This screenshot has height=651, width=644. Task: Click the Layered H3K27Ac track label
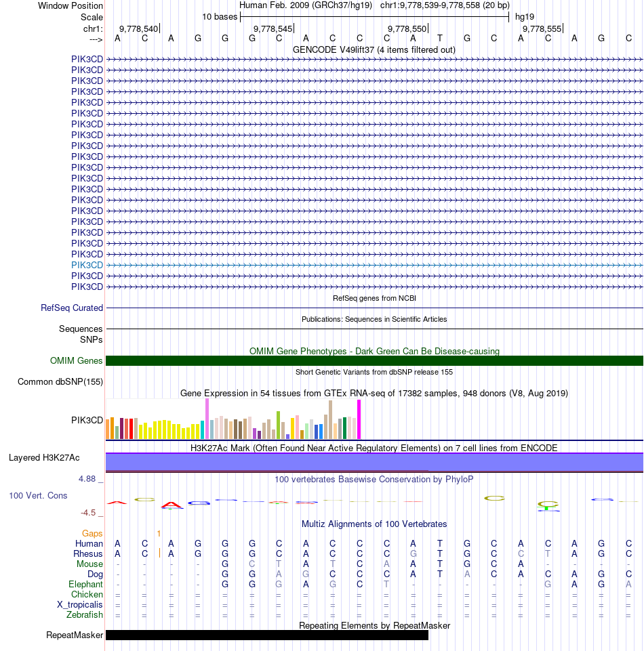[x=44, y=457]
